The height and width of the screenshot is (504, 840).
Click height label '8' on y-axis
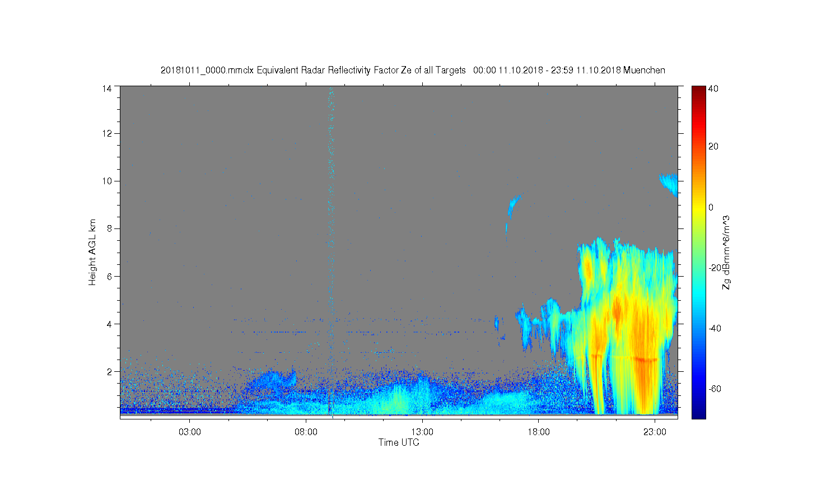point(109,228)
